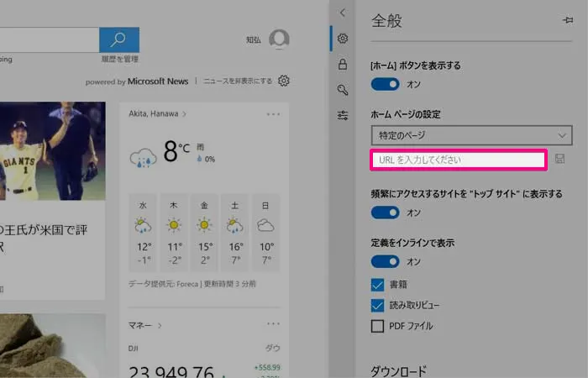Click the current weather rain cloud icon

143,158
